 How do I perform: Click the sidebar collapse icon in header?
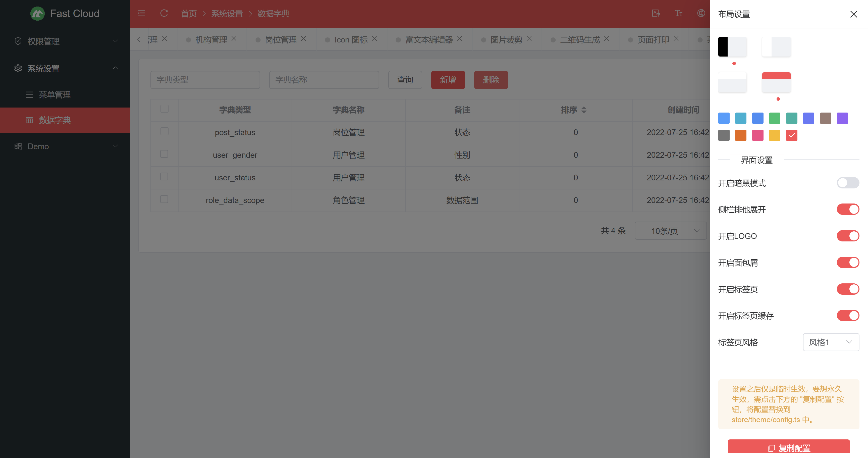[x=141, y=14]
